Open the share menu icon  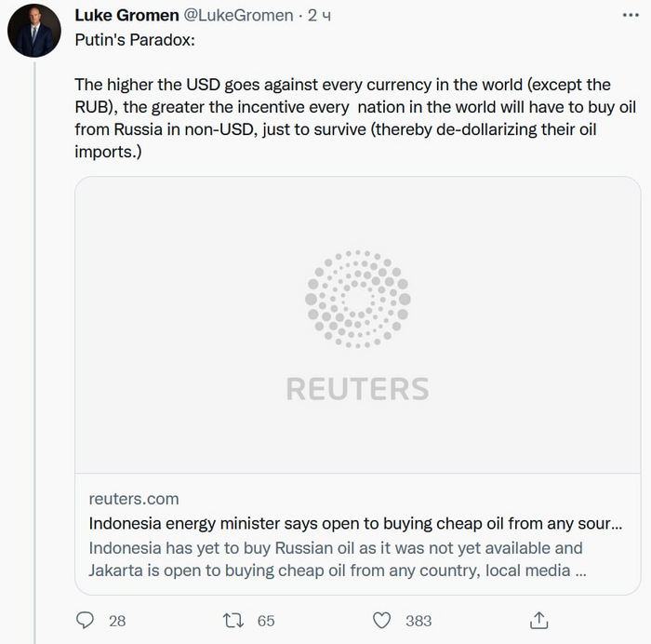point(538,620)
